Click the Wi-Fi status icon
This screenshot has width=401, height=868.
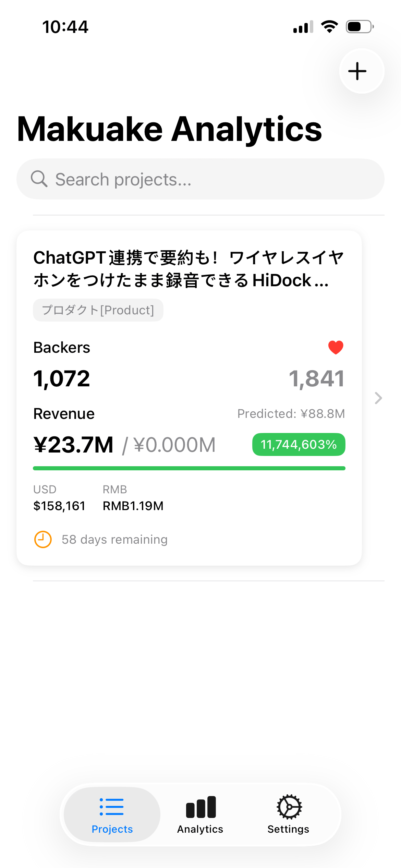329,27
